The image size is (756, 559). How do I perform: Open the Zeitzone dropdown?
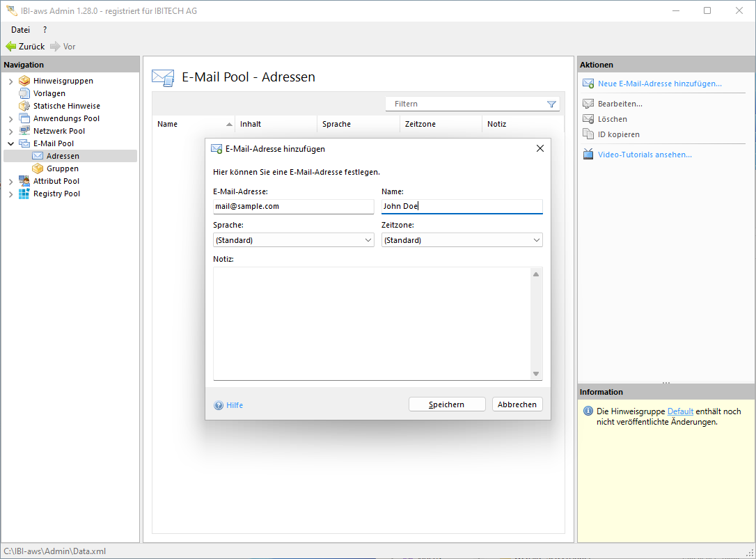pyautogui.click(x=462, y=240)
